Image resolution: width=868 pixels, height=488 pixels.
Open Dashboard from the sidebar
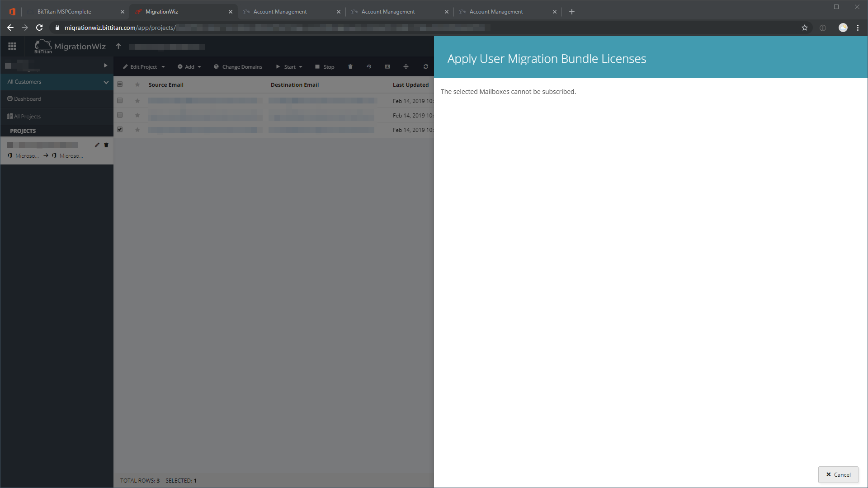coord(28,99)
